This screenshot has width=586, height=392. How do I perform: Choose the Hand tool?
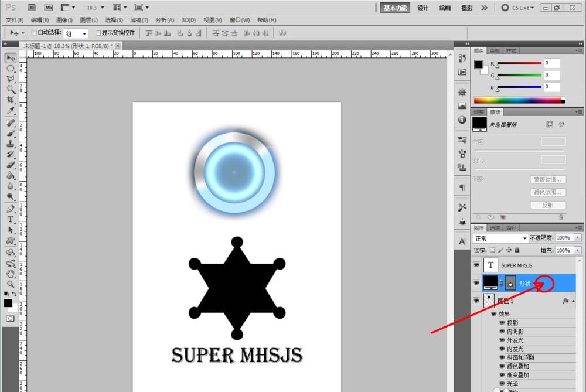[11, 274]
